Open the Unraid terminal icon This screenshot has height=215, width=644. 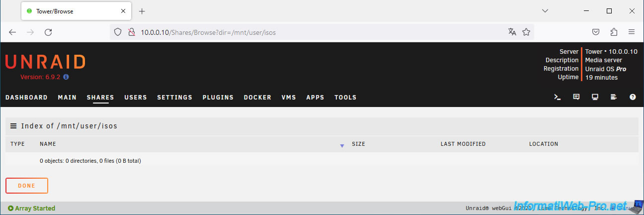tap(558, 97)
